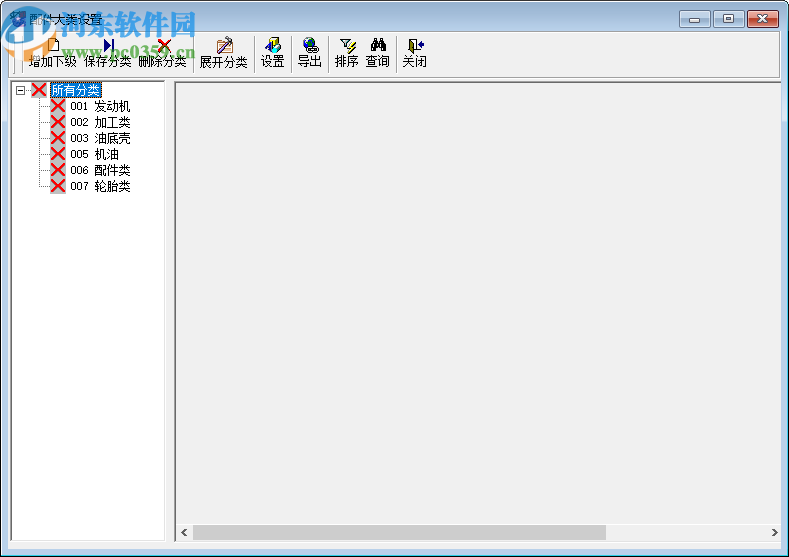Click the red X icon beside 003 油底壳

click(58, 138)
